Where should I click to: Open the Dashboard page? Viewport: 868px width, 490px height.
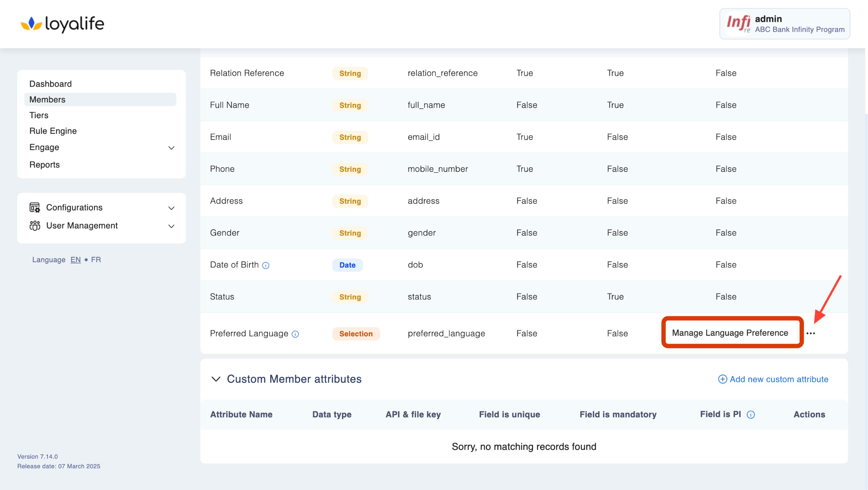point(50,84)
